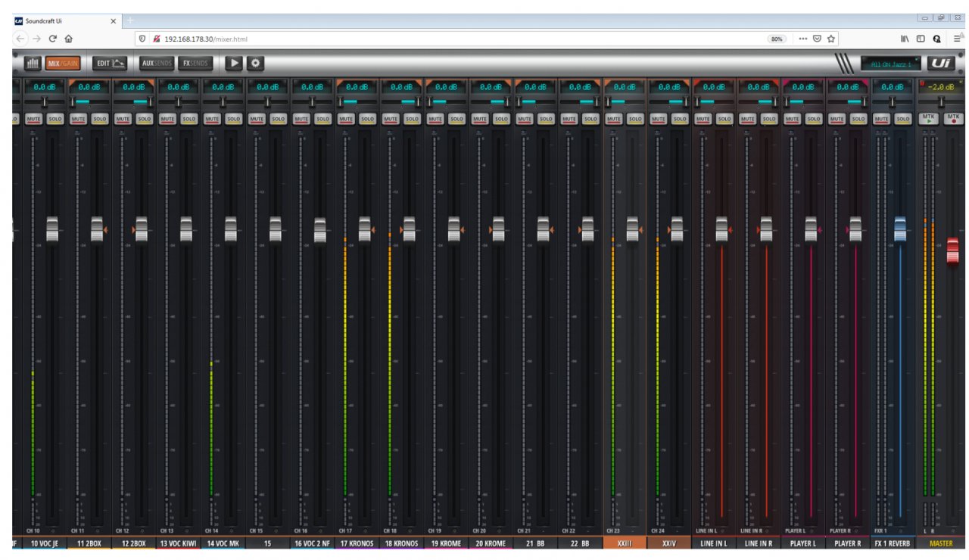
Task: Open the EDIT channel view
Action: click(110, 64)
